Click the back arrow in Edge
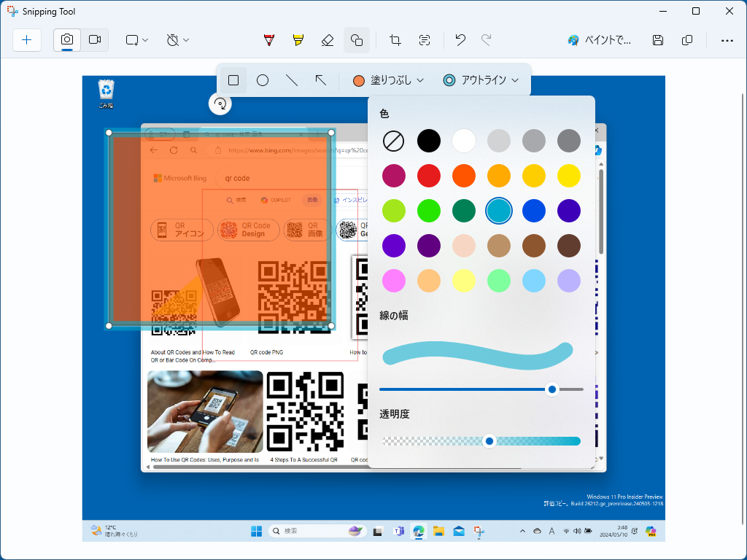 (153, 150)
